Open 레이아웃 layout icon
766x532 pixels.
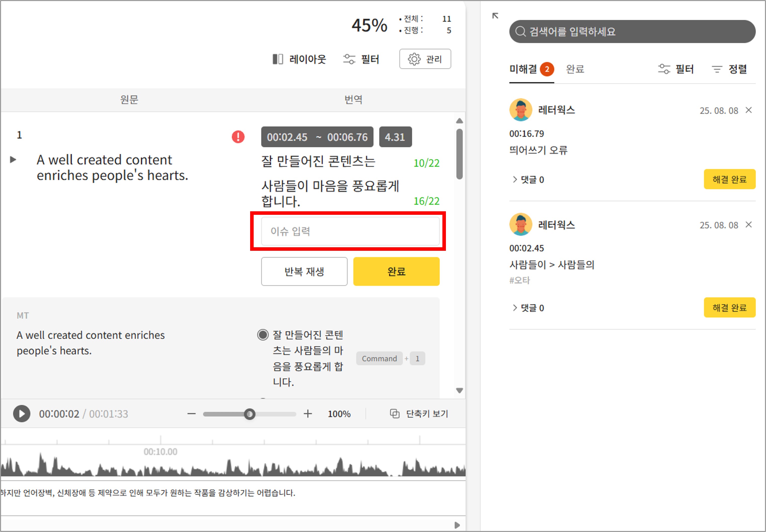[x=278, y=59]
